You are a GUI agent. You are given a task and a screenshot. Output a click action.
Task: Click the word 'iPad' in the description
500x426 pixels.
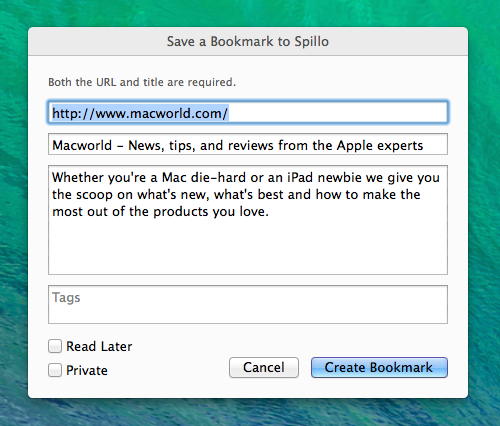point(300,177)
